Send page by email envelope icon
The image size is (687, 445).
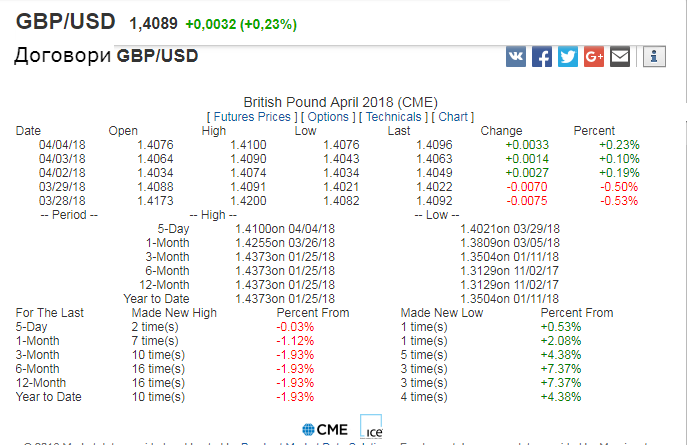pyautogui.click(x=620, y=57)
